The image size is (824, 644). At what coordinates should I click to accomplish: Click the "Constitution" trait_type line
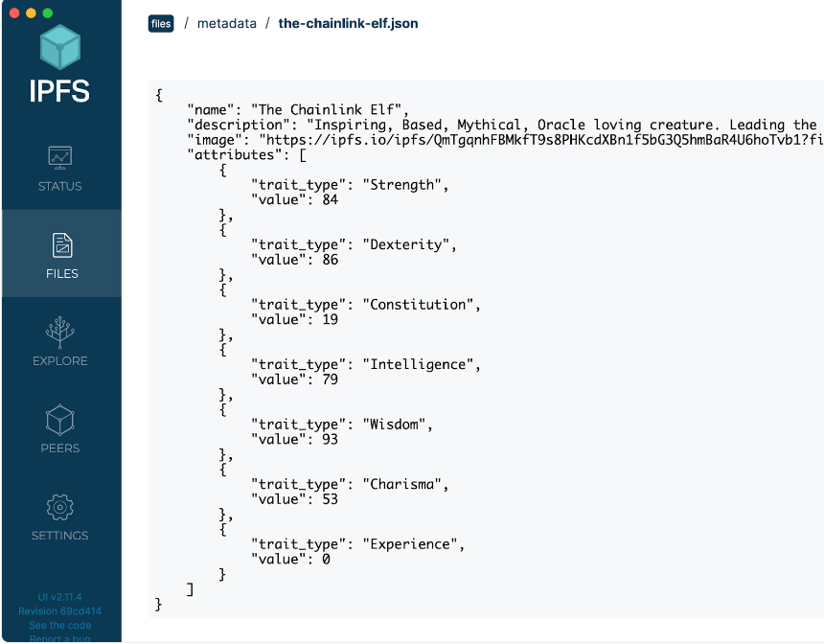pos(366,305)
